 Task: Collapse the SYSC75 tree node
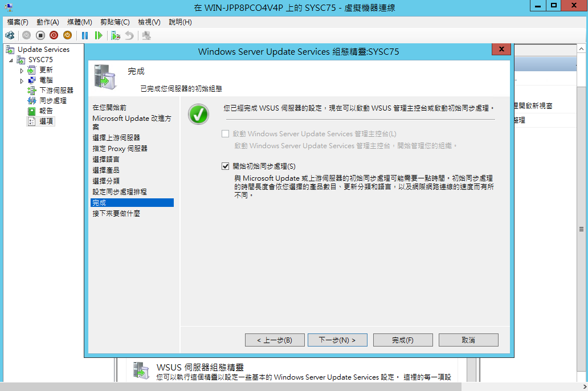[x=11, y=60]
